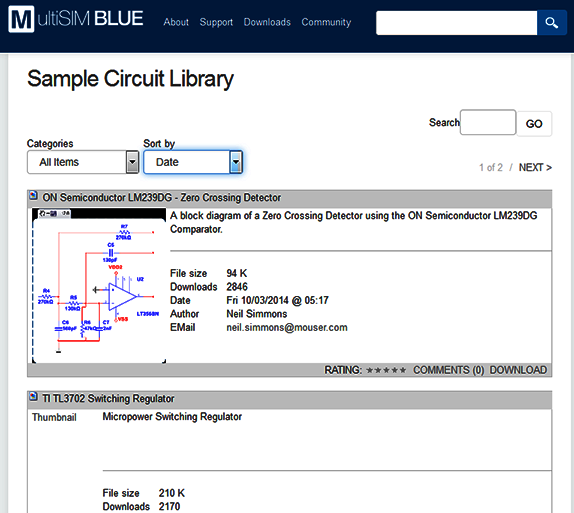The image size is (574, 513).
Task: Open the Community menu
Action: 326,22
